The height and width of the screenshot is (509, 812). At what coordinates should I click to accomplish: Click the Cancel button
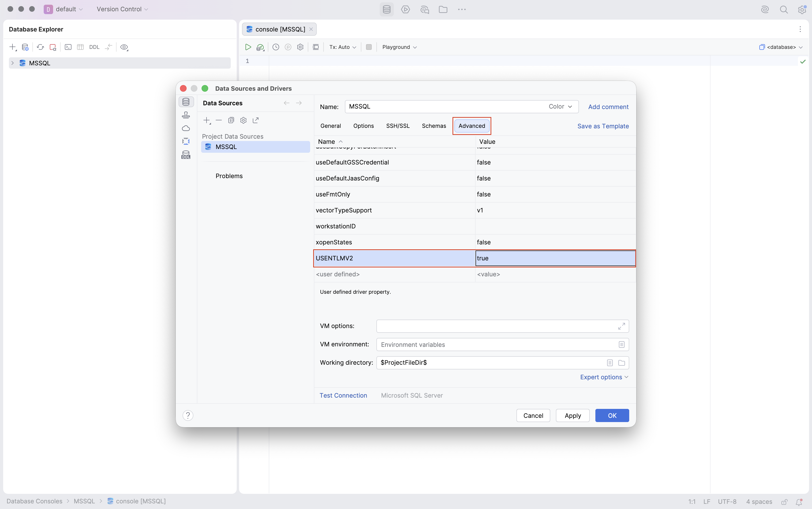(533, 415)
